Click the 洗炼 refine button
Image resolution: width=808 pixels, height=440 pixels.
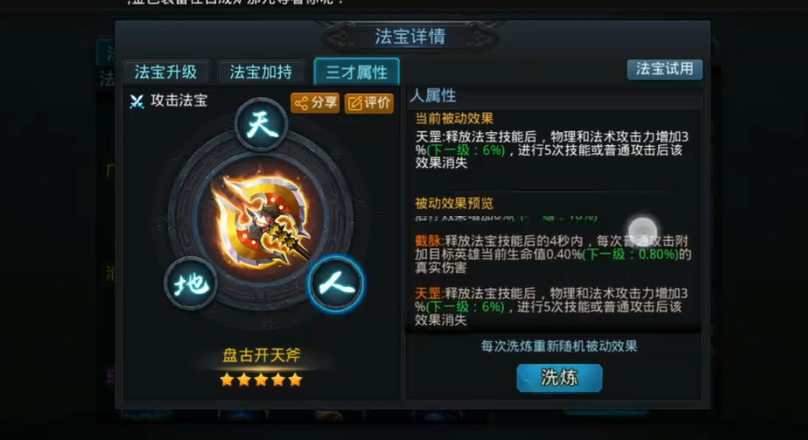(559, 378)
